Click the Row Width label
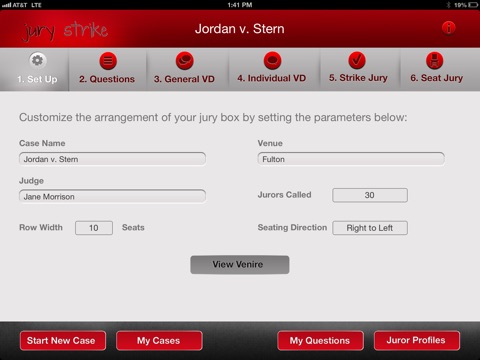The height and width of the screenshot is (360, 480). (41, 227)
